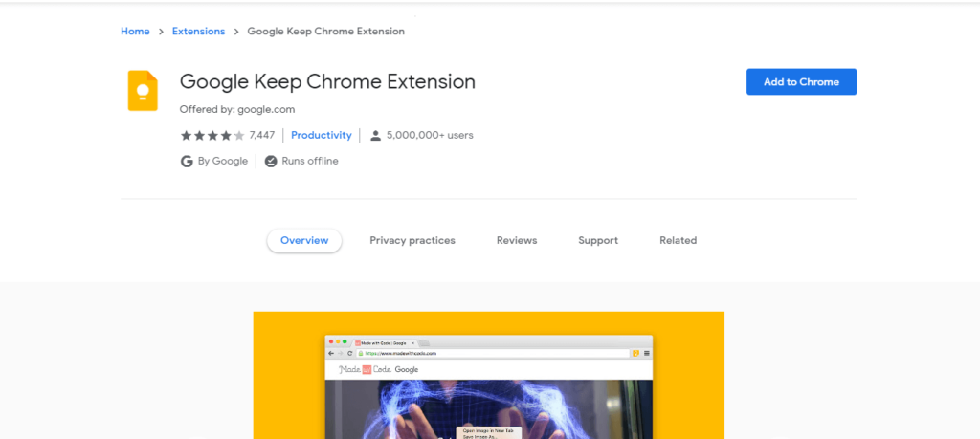Select the Overview tab

point(304,240)
